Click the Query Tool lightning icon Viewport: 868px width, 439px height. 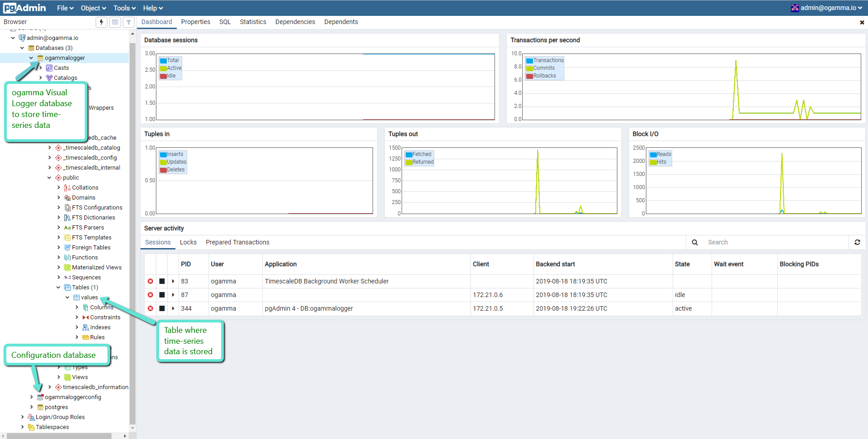[102, 22]
